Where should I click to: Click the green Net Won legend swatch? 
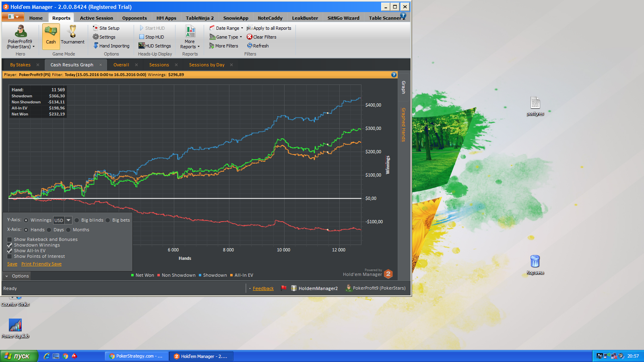click(132, 275)
